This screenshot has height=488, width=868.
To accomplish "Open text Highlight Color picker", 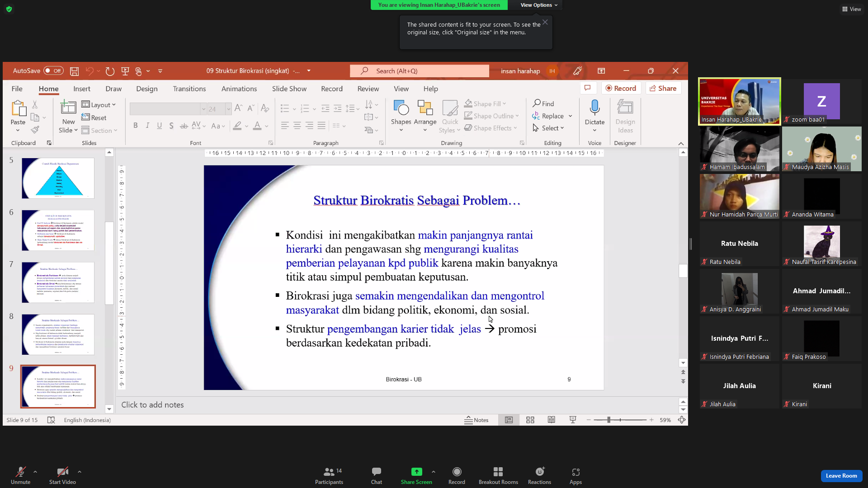I will [237, 126].
